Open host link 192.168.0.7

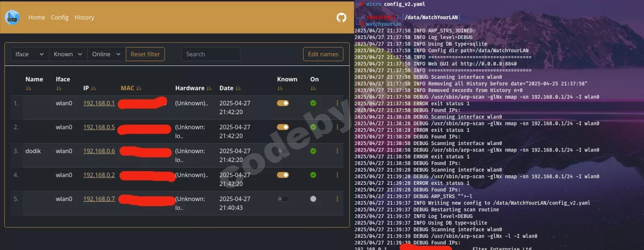click(99, 199)
